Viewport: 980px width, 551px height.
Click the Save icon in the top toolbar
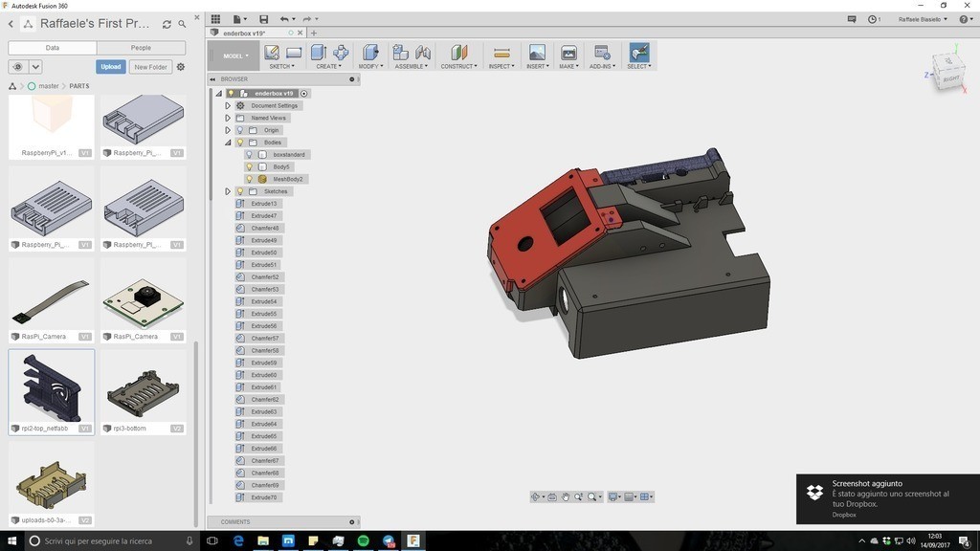click(264, 19)
